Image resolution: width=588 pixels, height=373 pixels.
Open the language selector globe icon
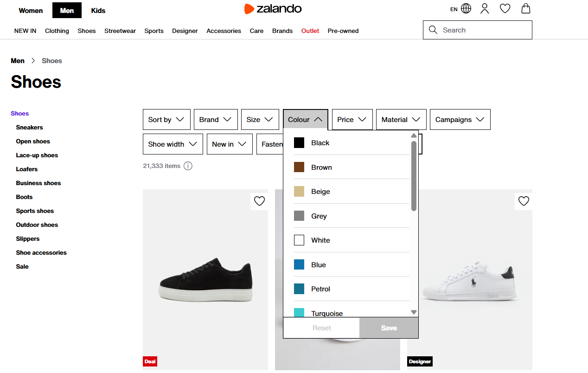(x=466, y=8)
